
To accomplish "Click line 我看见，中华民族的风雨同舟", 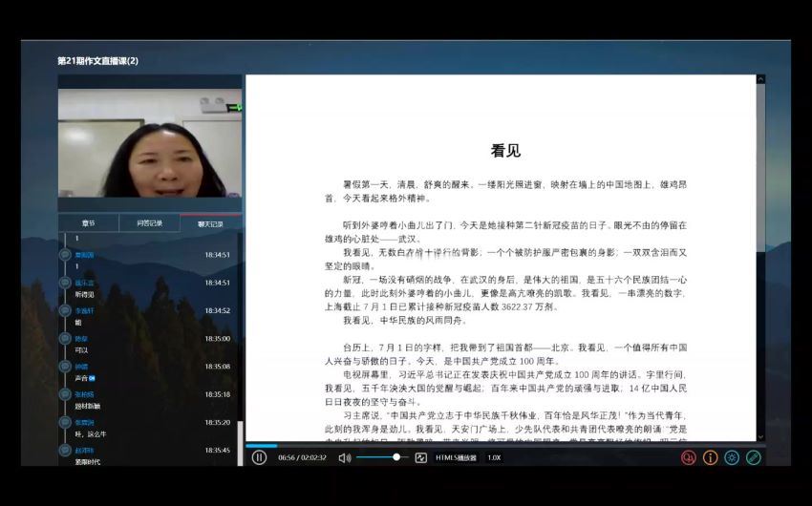I will 405,321.
